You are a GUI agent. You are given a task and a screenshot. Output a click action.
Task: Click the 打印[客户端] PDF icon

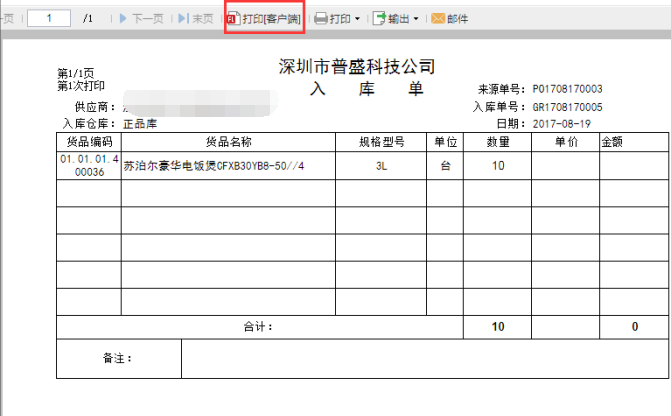[x=235, y=19]
